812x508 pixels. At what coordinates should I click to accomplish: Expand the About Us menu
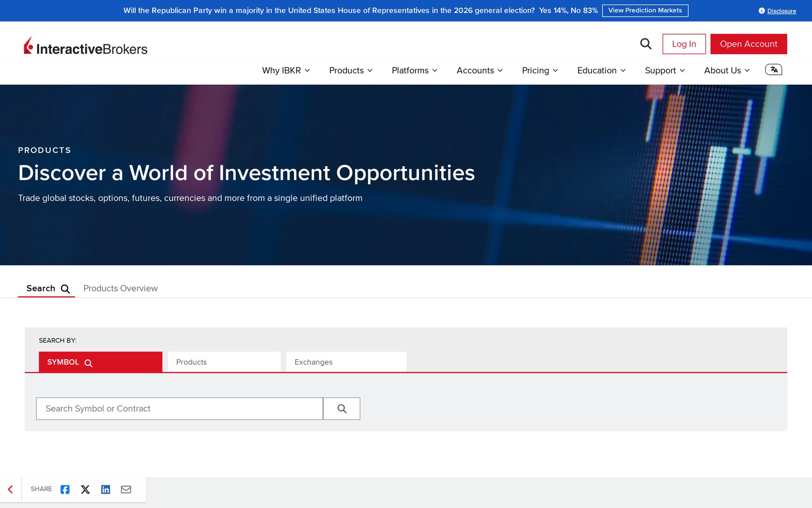[x=727, y=70]
